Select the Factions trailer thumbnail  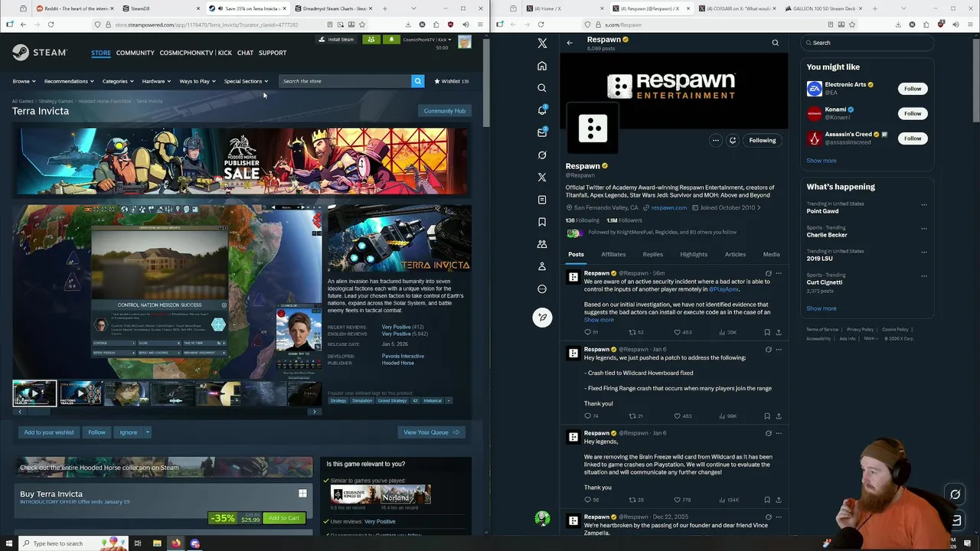(x=80, y=393)
